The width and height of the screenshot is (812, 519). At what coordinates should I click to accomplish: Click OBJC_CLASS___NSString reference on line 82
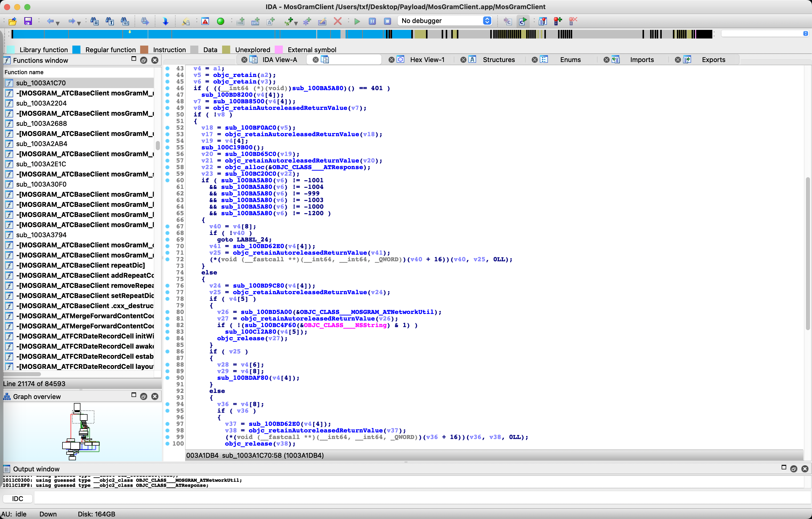click(x=345, y=325)
